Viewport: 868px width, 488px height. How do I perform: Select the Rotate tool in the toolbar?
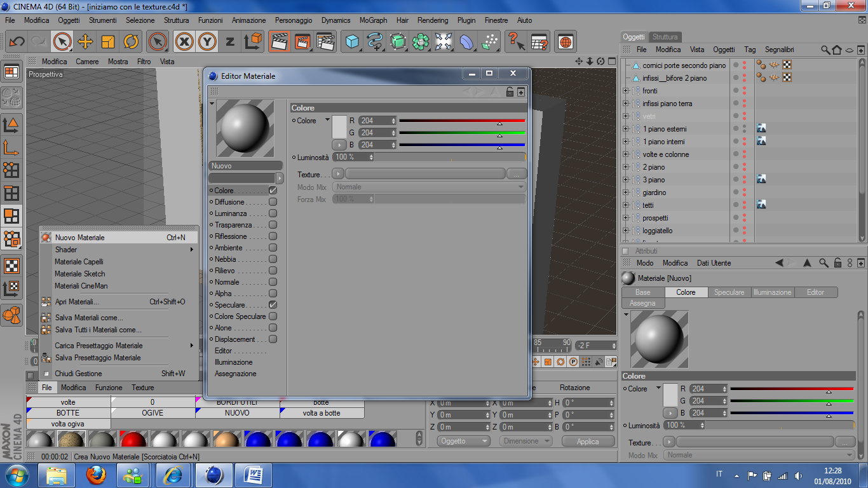point(131,42)
